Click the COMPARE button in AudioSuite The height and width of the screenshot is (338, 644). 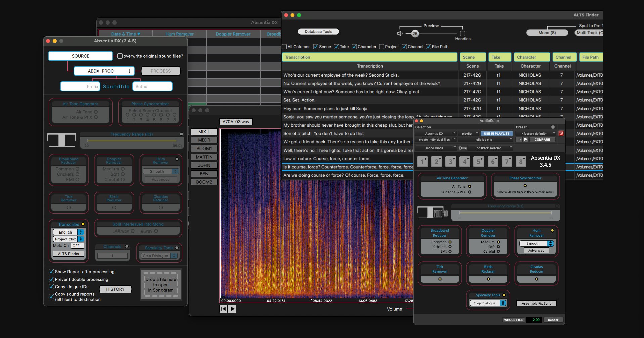(x=542, y=140)
